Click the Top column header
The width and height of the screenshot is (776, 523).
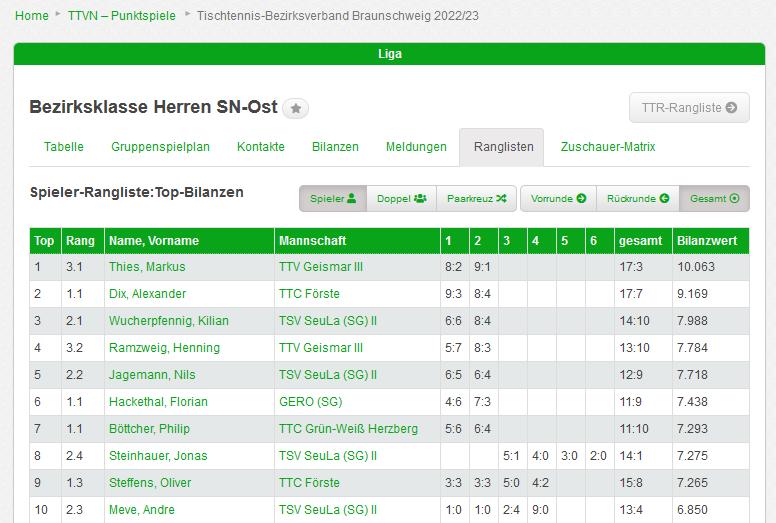click(45, 241)
